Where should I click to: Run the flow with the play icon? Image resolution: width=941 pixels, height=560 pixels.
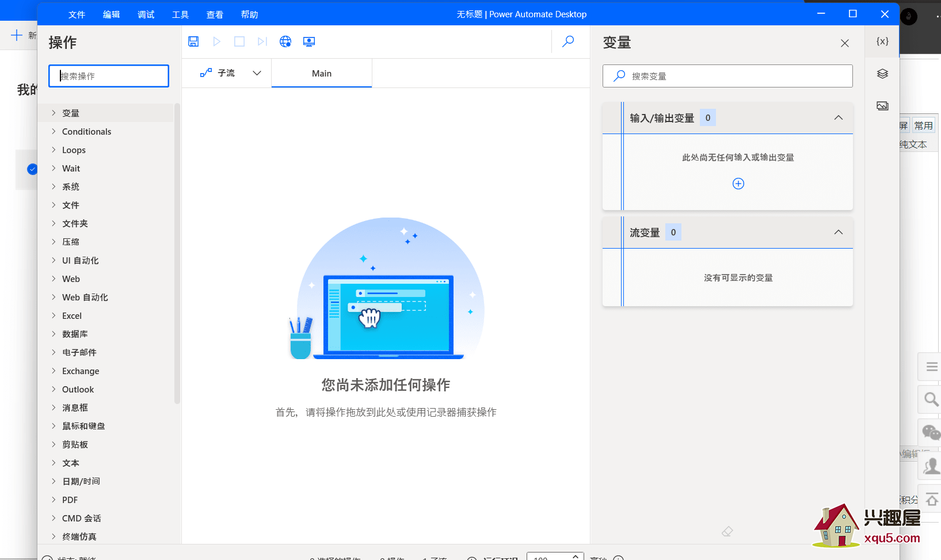pos(216,41)
